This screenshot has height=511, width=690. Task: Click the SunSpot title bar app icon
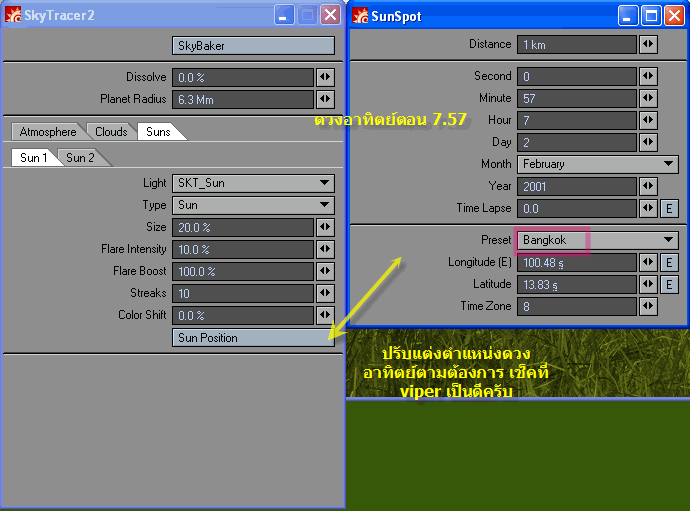point(360,16)
